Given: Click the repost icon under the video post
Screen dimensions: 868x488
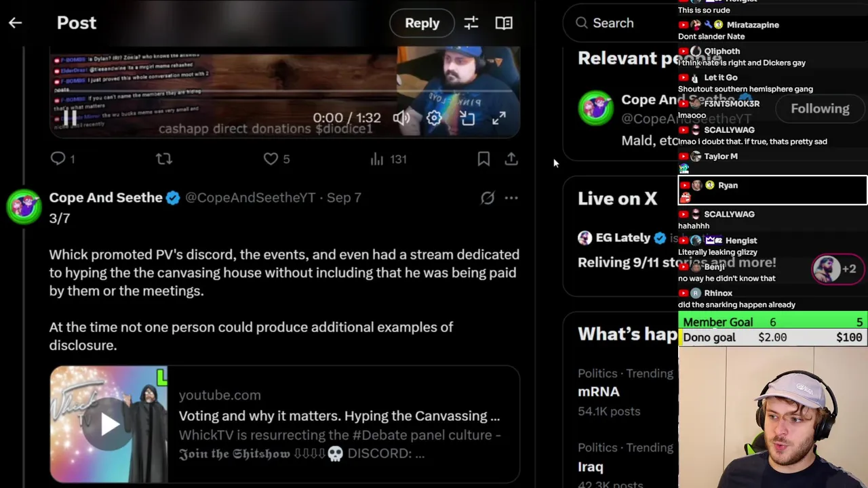Looking at the screenshot, I should (164, 159).
